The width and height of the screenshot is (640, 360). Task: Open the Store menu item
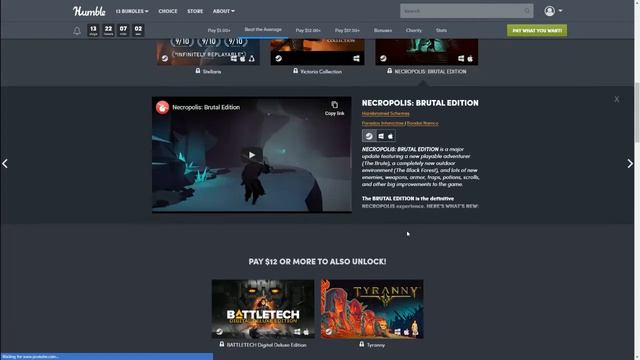click(195, 11)
